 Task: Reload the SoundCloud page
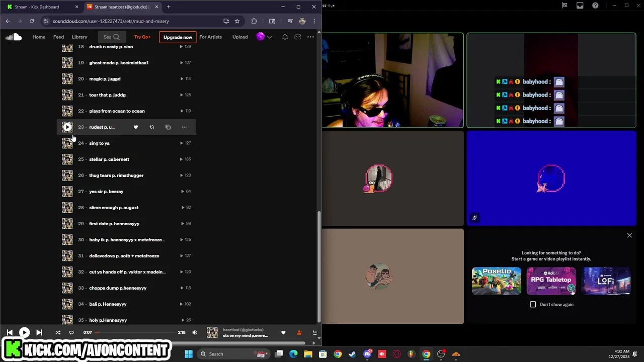click(32, 21)
